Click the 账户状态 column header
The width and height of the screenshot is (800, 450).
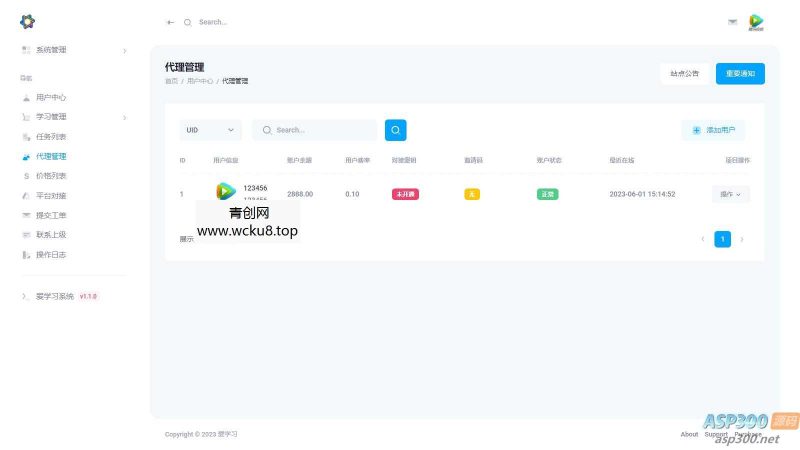click(x=549, y=160)
